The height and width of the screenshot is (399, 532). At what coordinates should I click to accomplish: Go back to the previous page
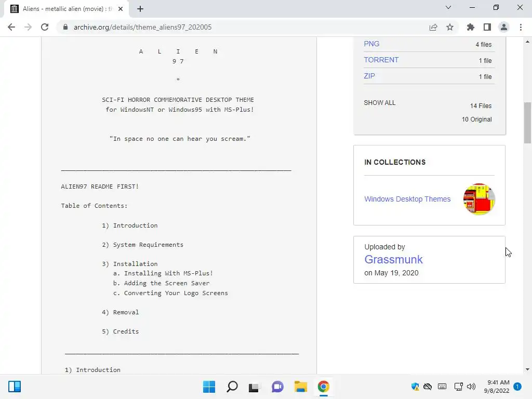(11, 27)
